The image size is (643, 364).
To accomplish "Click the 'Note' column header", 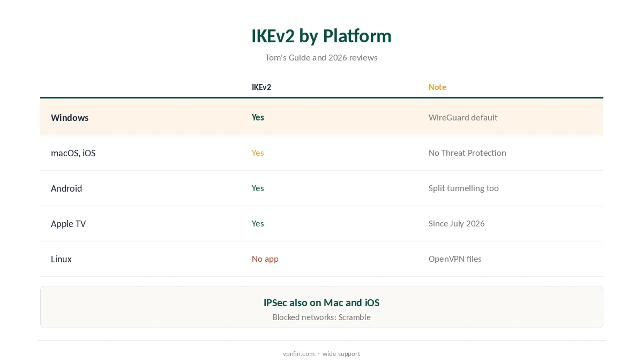I will coord(437,87).
